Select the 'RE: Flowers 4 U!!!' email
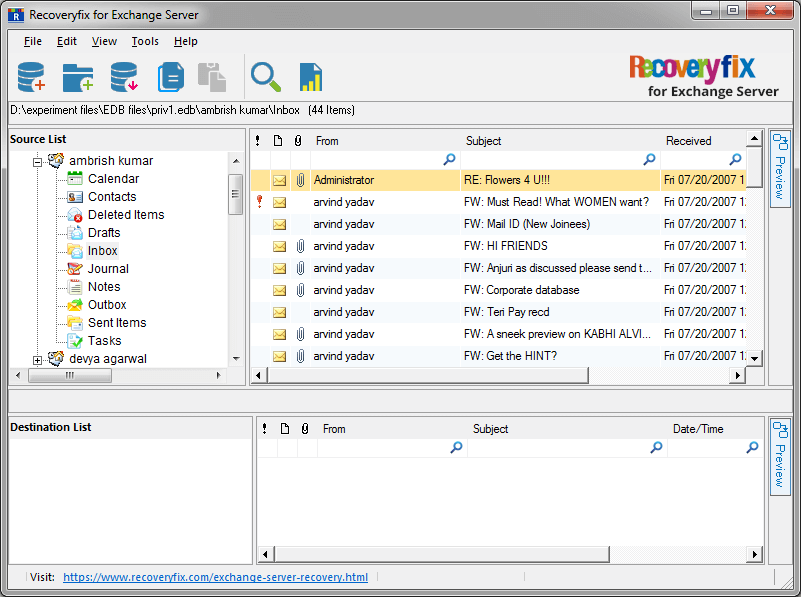 point(499,180)
